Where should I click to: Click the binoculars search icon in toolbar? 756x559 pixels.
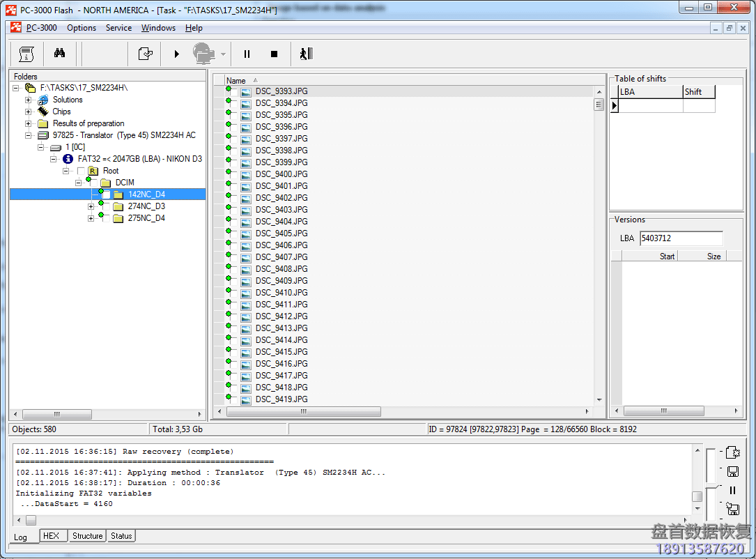(59, 54)
